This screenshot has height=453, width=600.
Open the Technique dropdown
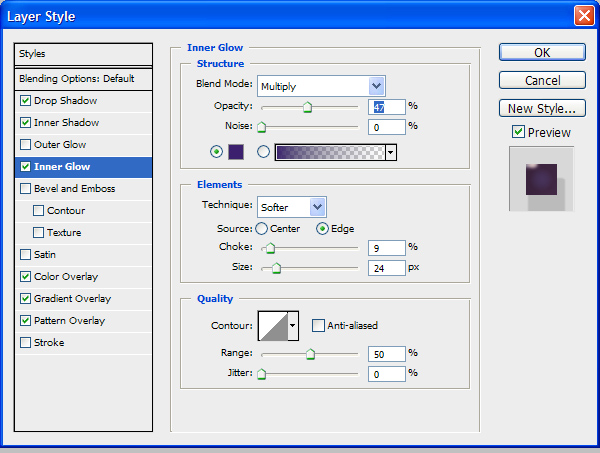click(292, 207)
